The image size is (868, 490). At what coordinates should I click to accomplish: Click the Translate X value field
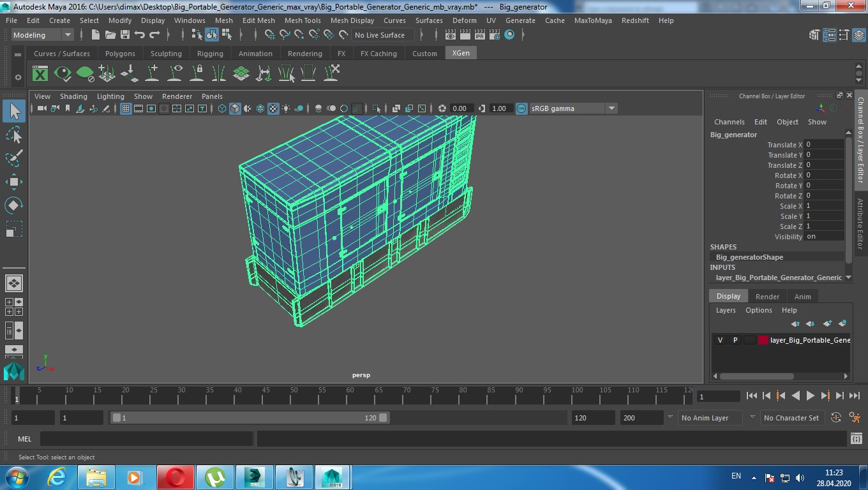pyautogui.click(x=824, y=145)
